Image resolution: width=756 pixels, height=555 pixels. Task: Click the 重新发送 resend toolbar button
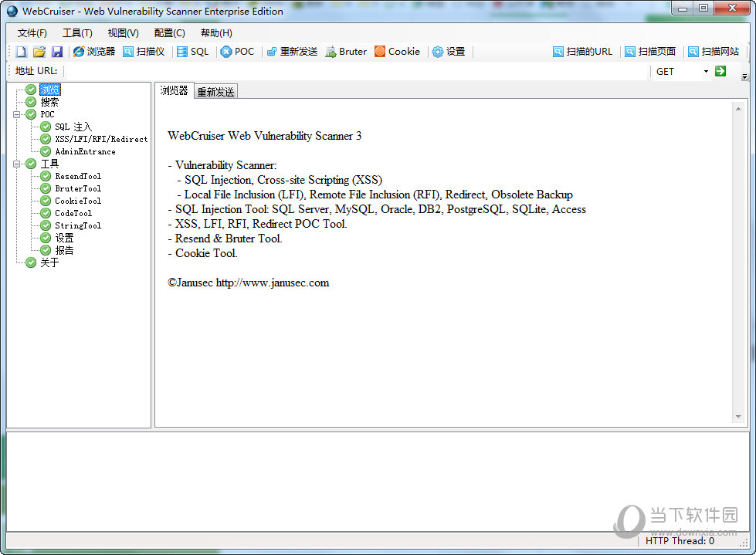click(292, 52)
